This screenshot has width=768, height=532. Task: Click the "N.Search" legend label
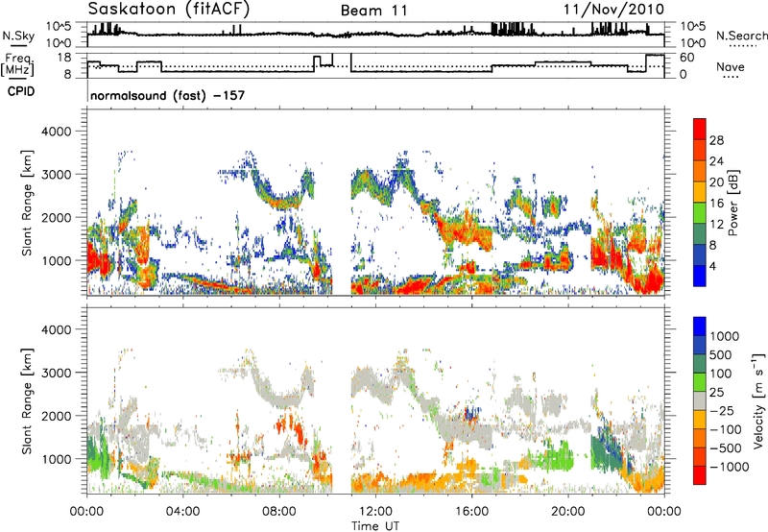(x=742, y=36)
